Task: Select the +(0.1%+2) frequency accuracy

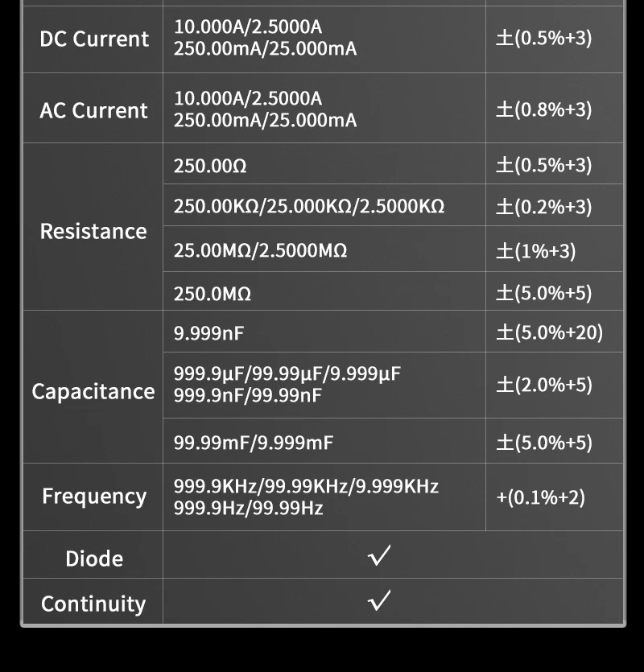Action: 540,497
